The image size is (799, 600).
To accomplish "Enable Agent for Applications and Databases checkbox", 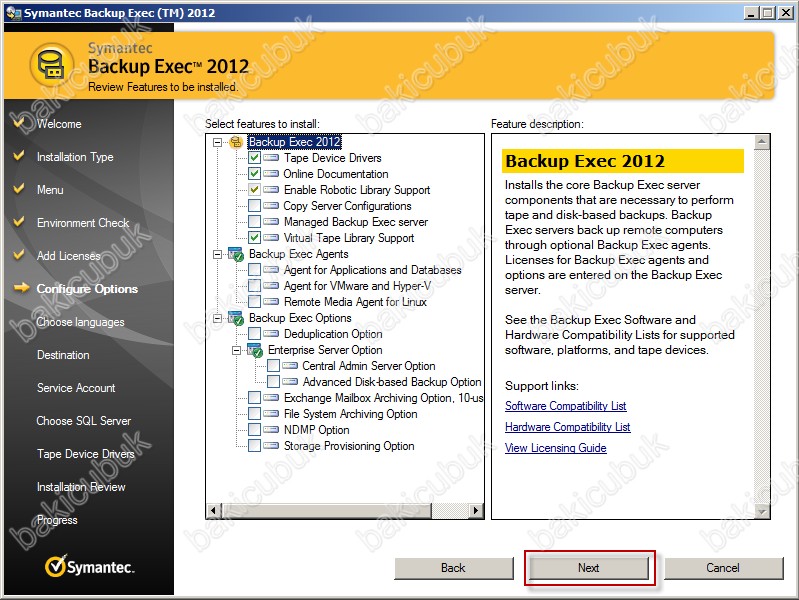I will click(254, 270).
